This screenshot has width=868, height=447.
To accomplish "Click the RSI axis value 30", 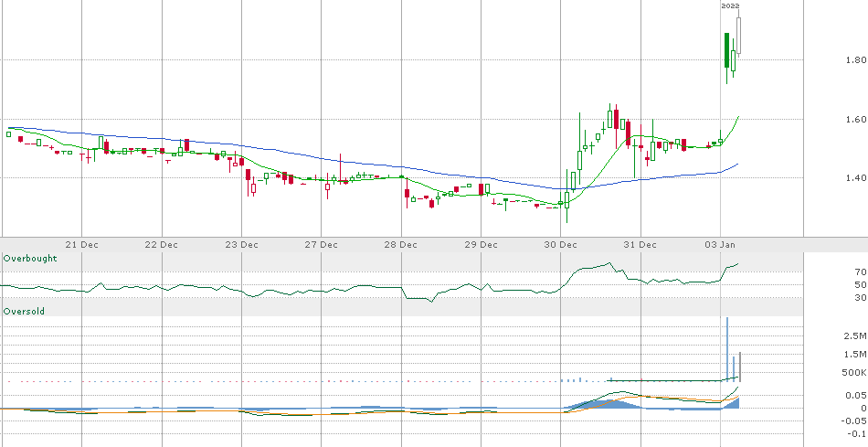I will (x=861, y=298).
